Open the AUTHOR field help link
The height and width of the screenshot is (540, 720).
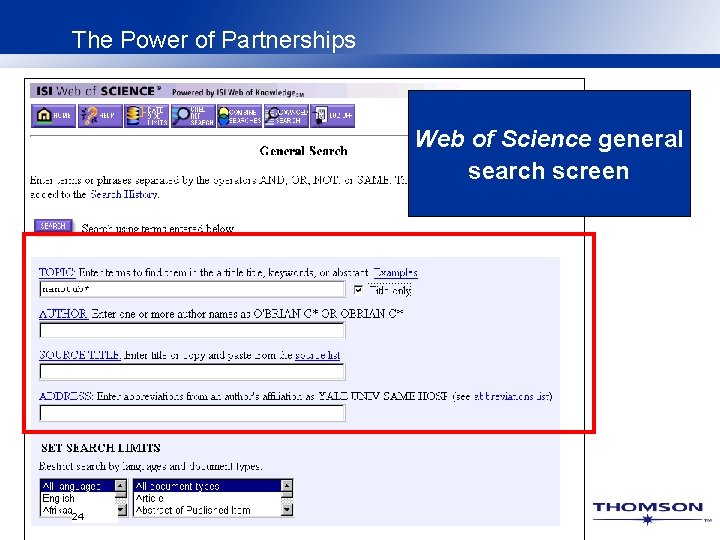pos(63,314)
